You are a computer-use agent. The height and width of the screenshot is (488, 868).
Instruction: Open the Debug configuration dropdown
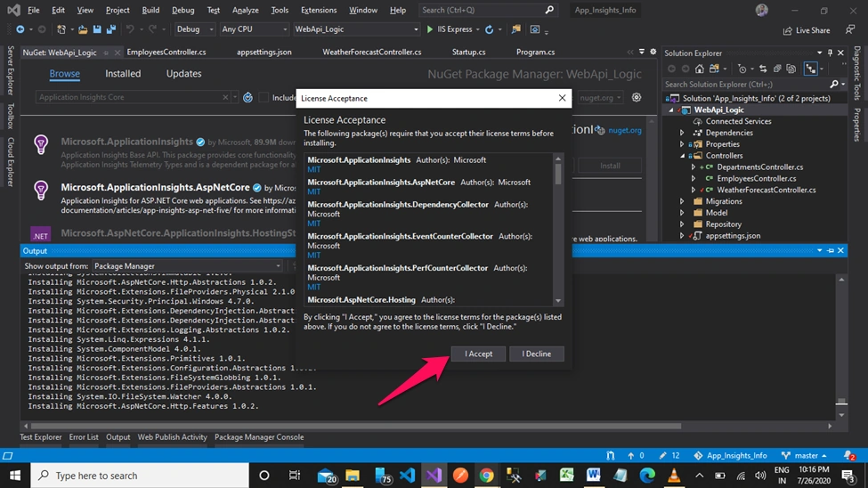(194, 28)
